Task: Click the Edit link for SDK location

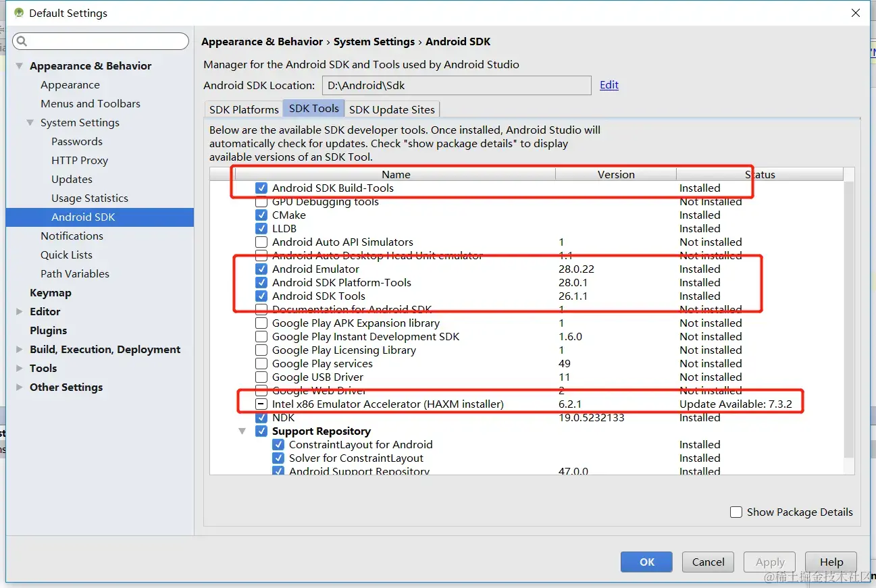Action: tap(609, 85)
